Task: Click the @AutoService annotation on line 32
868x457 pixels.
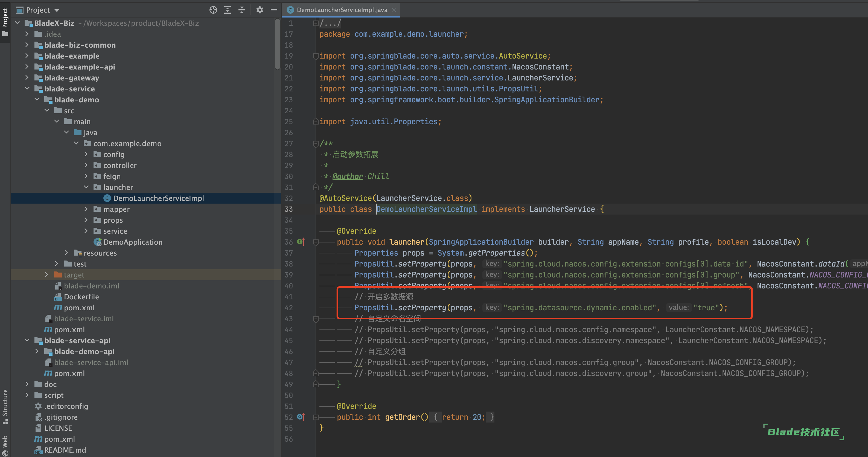Action: point(345,198)
